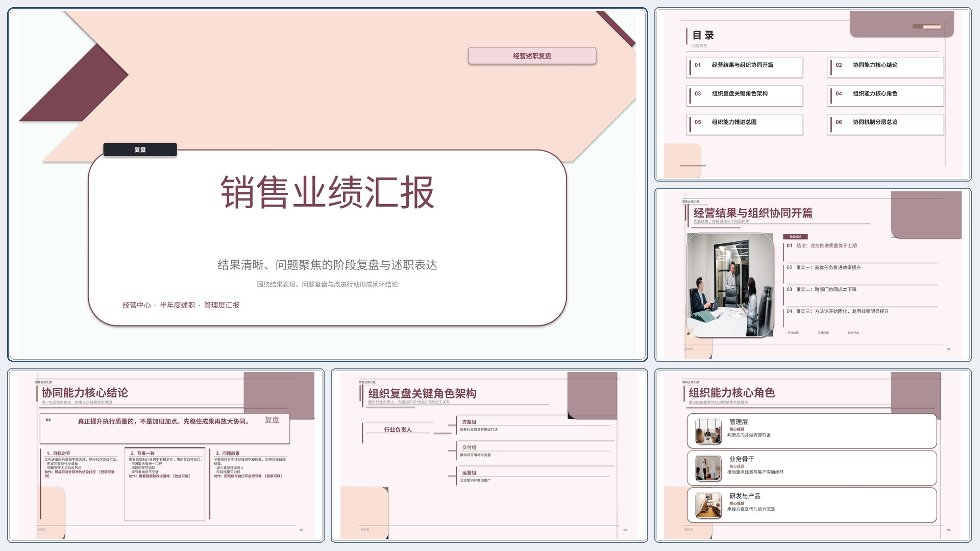The image size is (980, 551).
Task: Click the 研发与产品 role title
Action: pyautogui.click(x=745, y=496)
